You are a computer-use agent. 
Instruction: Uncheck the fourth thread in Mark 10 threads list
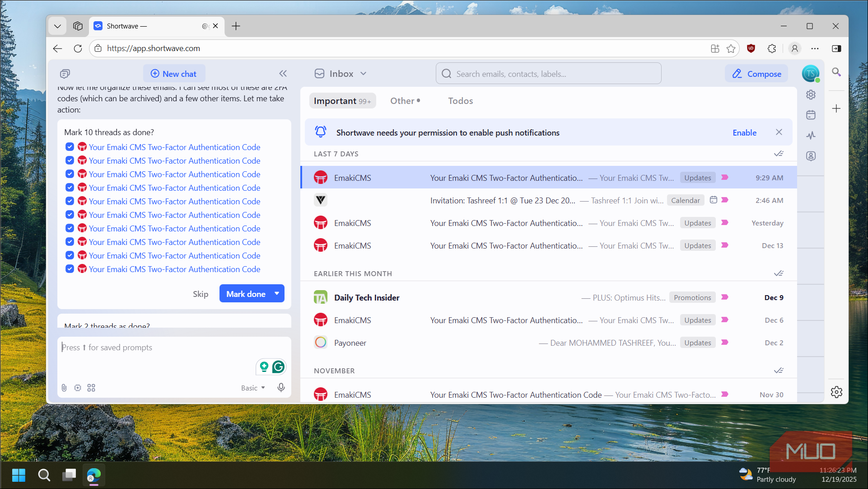(x=70, y=188)
